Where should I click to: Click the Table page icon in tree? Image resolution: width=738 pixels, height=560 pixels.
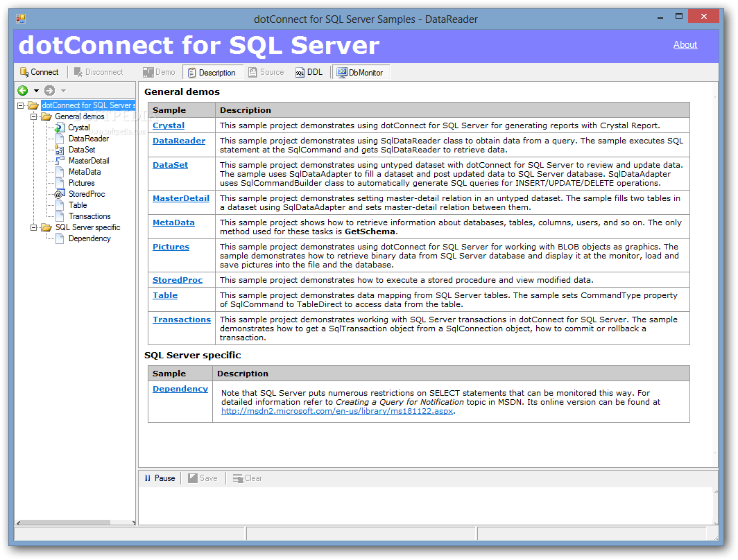(x=60, y=205)
